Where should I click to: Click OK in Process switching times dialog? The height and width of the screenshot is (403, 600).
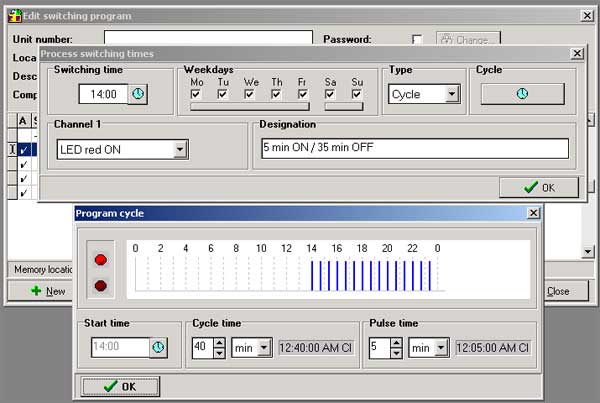click(539, 188)
